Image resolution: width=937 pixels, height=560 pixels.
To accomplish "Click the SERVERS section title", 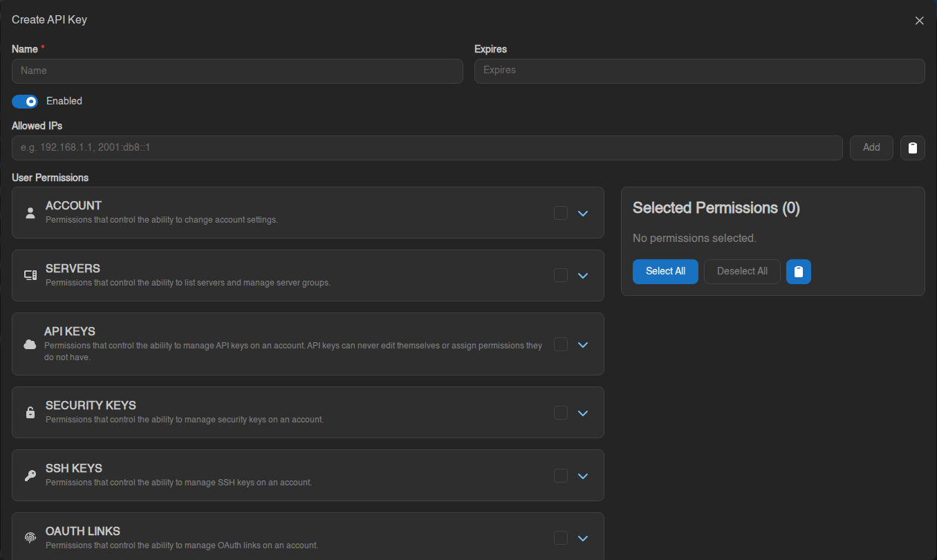I will click(x=73, y=269).
